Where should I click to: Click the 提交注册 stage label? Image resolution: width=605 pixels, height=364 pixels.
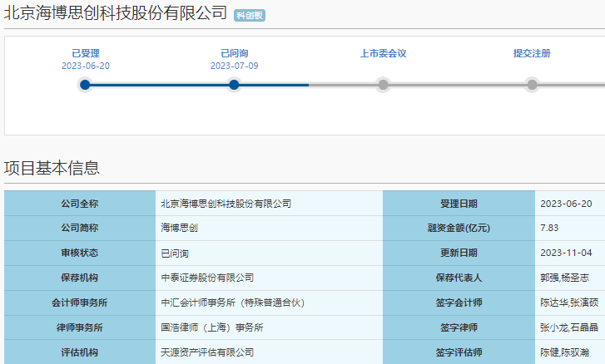click(x=532, y=53)
